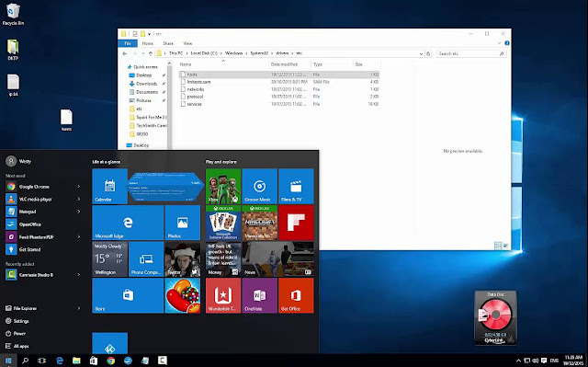
Task: Click the Search etc input field
Action: (471, 53)
